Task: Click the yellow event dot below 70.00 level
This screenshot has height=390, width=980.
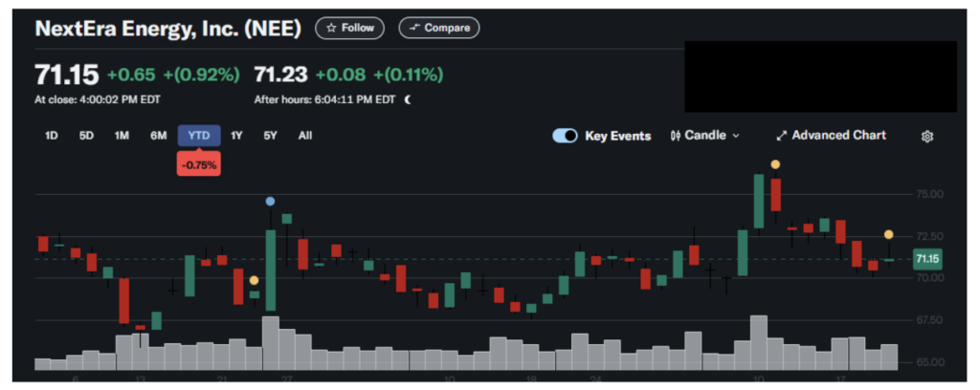Action: tap(254, 280)
